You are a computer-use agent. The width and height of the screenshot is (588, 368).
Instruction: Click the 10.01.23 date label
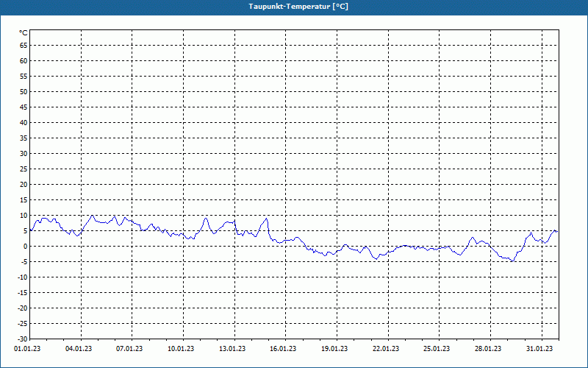pos(181,349)
